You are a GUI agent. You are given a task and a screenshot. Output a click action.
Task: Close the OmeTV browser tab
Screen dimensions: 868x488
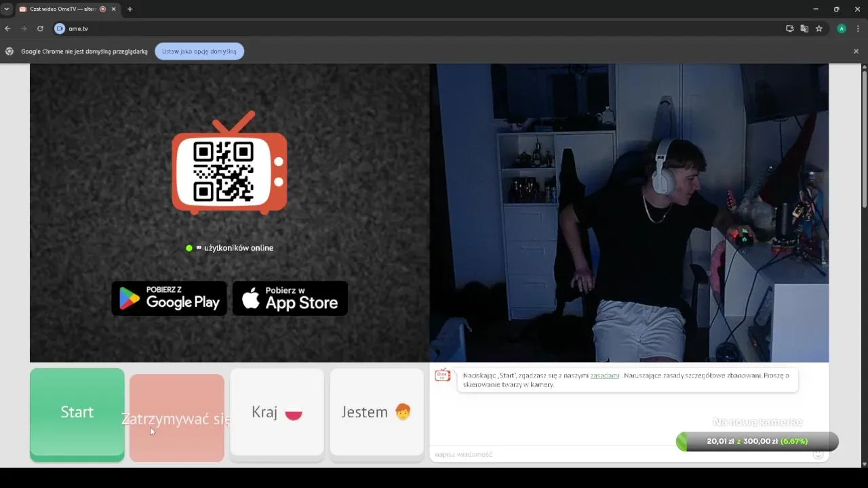[x=113, y=9]
